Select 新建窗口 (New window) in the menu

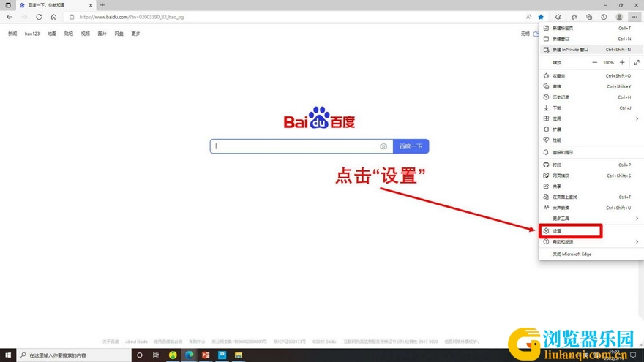(591, 39)
